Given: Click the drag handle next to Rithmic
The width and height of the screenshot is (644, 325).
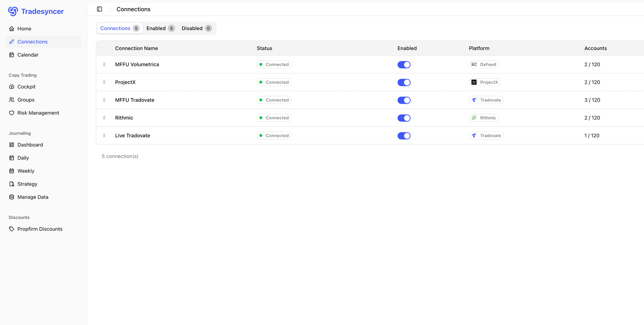Looking at the screenshot, I should click(x=104, y=118).
